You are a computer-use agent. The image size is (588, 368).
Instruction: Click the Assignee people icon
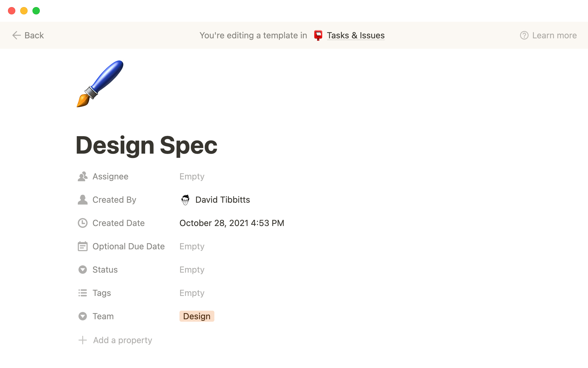pyautogui.click(x=82, y=177)
